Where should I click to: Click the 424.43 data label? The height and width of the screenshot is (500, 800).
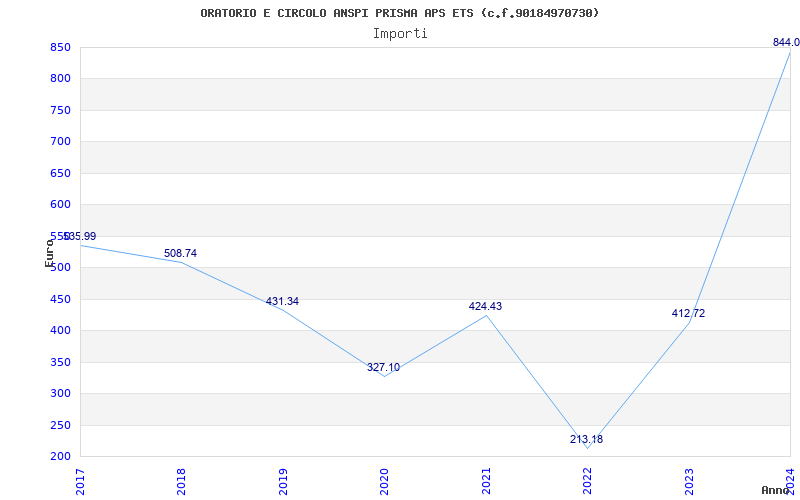[485, 306]
